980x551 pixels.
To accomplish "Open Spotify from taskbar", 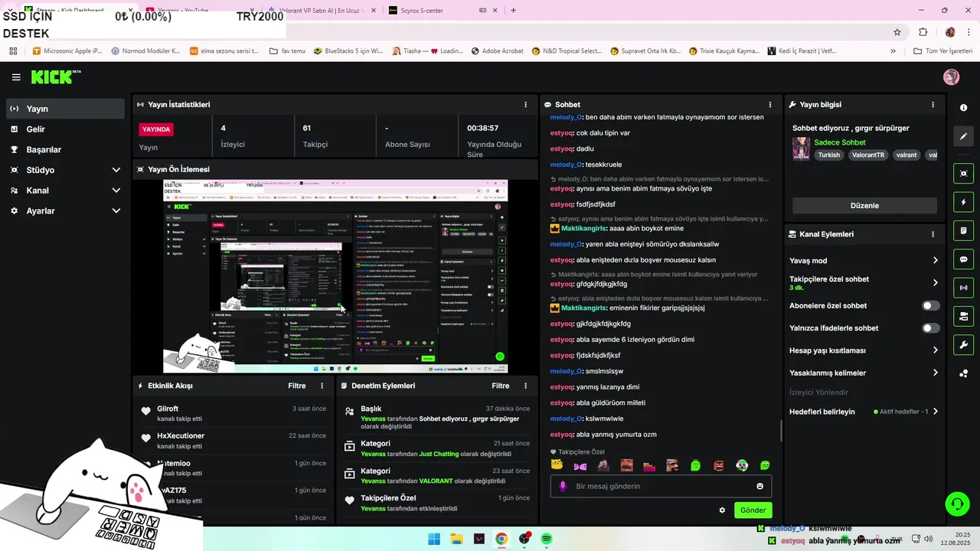I will tap(547, 539).
